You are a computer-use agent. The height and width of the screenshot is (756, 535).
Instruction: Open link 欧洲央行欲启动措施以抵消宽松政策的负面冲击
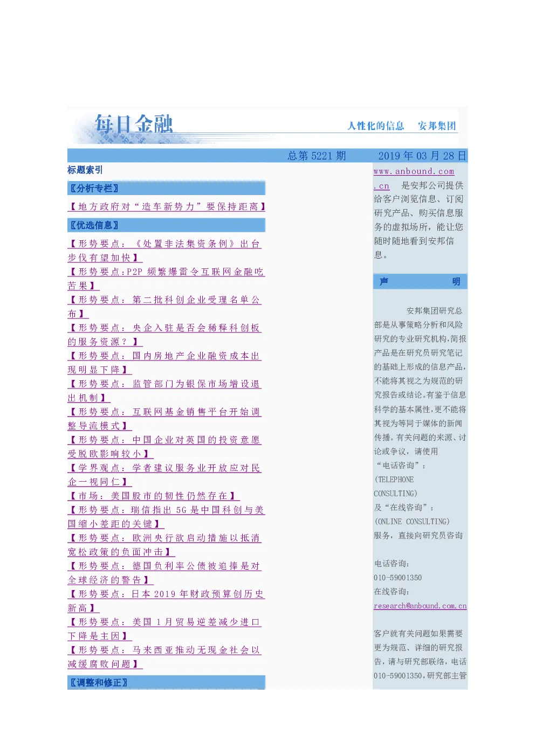pyautogui.click(x=164, y=545)
